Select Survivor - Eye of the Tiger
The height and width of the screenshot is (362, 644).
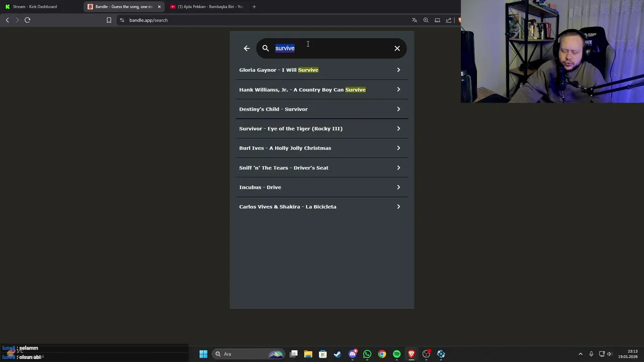tap(322, 129)
